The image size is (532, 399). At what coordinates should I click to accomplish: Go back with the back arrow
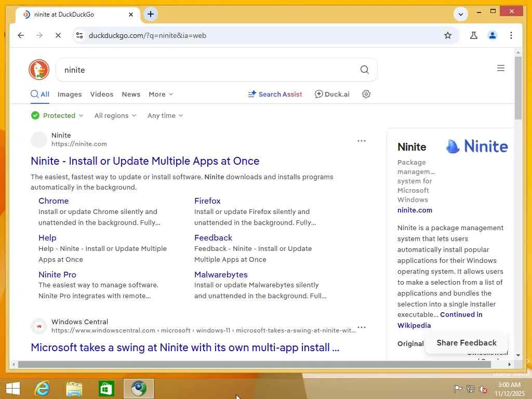click(x=21, y=35)
